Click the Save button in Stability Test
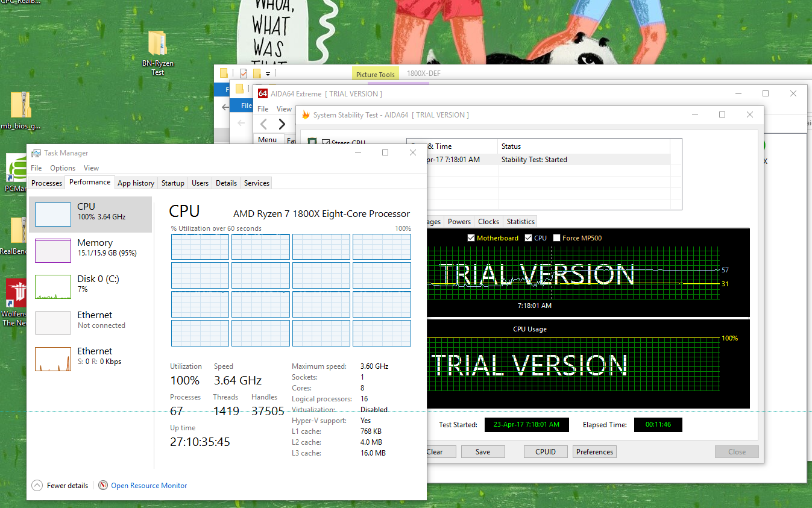Screen dimensions: 812x508 pyautogui.click(x=483, y=452)
